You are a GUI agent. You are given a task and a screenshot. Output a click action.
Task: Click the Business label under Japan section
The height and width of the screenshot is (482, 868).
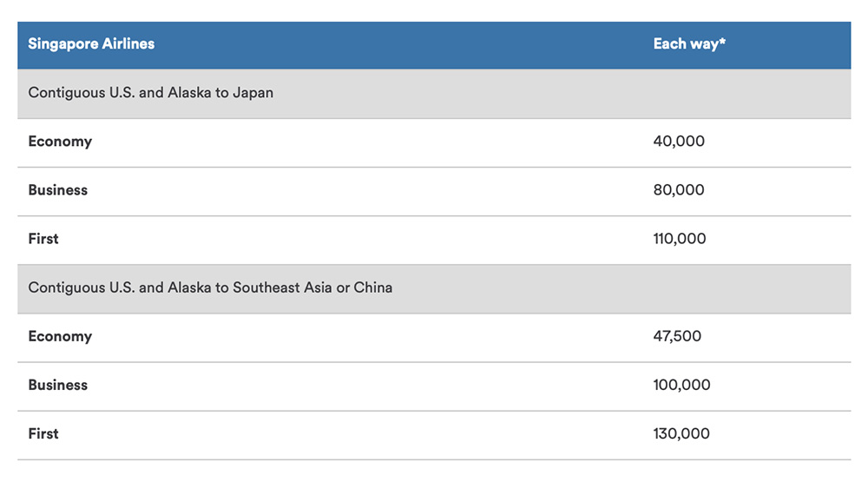click(x=58, y=190)
